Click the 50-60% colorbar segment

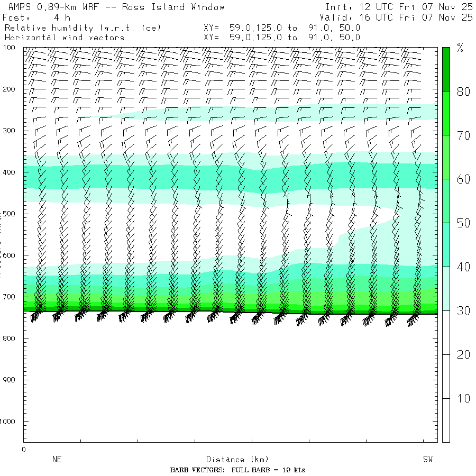(x=446, y=201)
